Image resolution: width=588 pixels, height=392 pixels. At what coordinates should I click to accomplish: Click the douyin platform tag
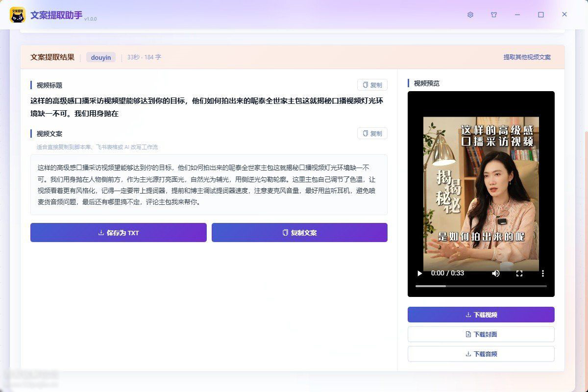pos(101,57)
